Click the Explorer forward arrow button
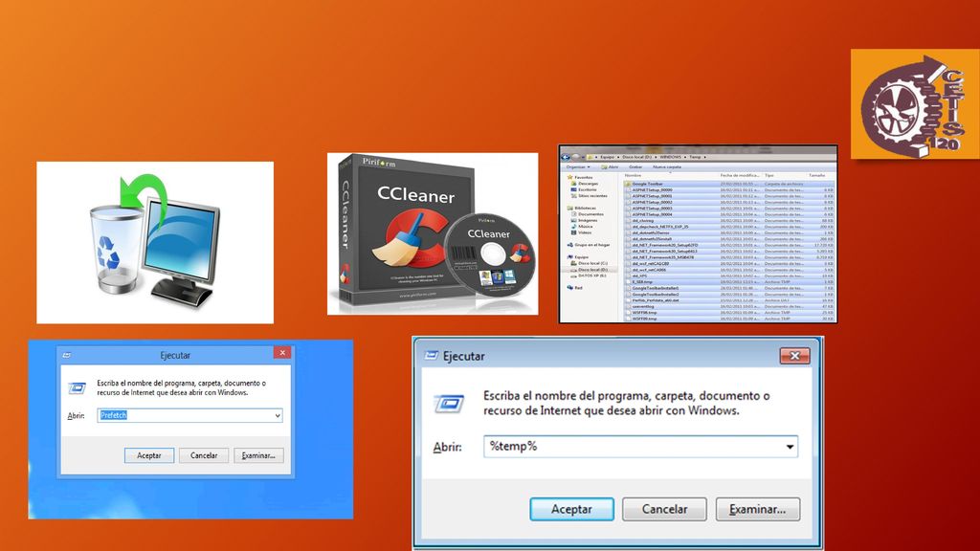Image resolution: width=980 pixels, height=551 pixels. pos(575,157)
